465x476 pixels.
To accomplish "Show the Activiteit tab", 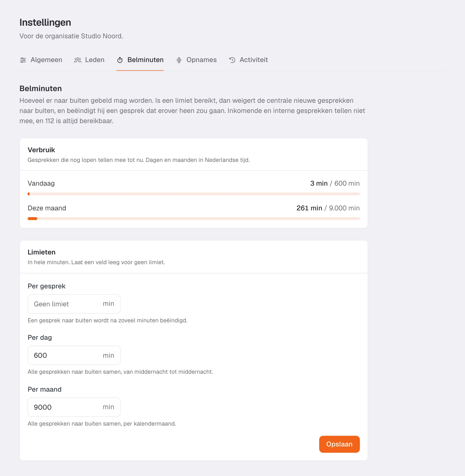I will 249,60.
